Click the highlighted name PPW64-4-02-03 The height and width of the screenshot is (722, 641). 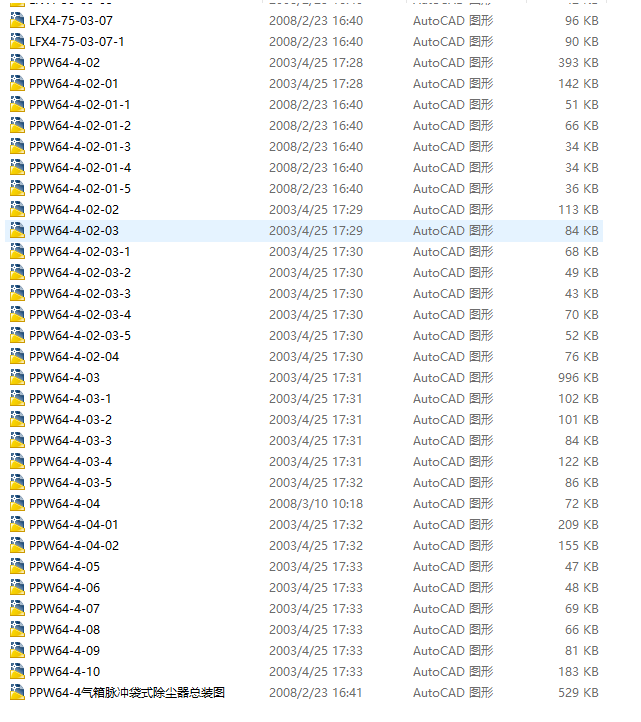pyautogui.click(x=74, y=231)
